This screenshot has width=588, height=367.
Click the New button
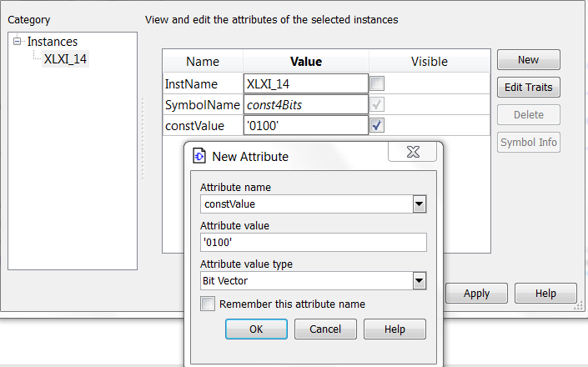pyautogui.click(x=529, y=59)
